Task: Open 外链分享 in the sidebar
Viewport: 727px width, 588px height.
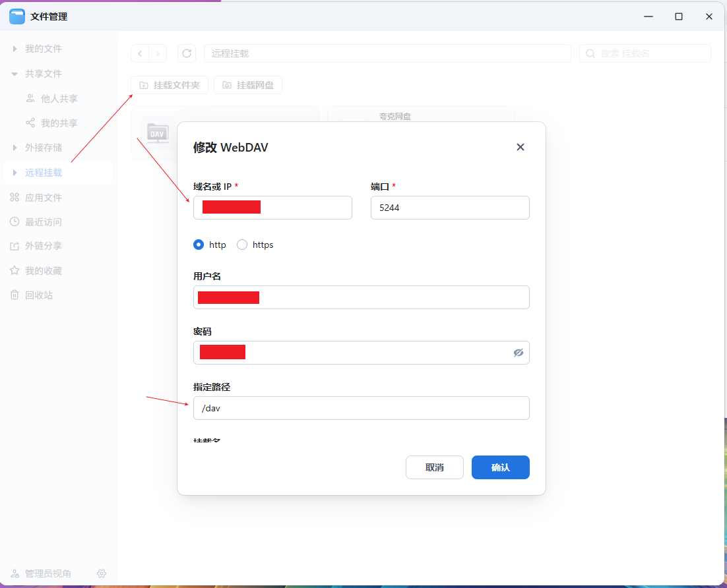Action: [43, 246]
